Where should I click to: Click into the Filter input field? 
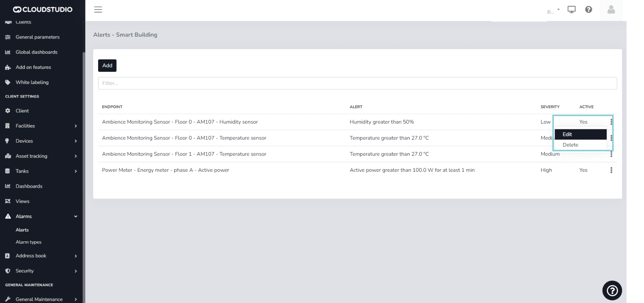click(x=357, y=83)
